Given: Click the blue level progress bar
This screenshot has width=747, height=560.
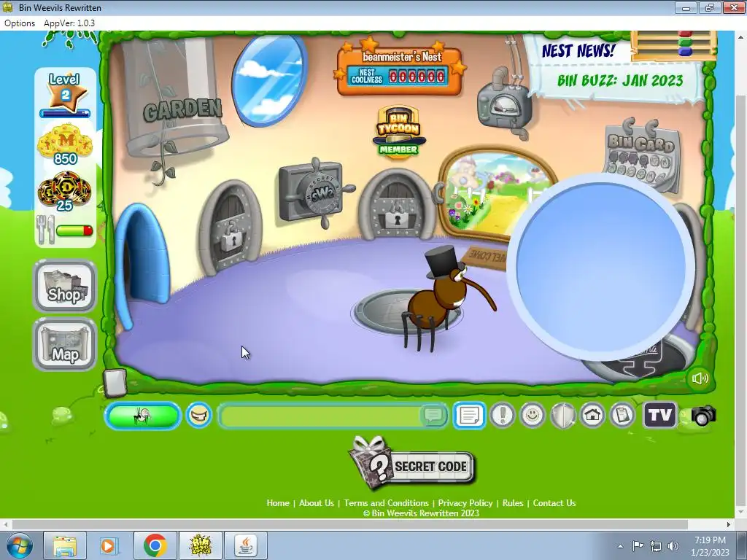Looking at the screenshot, I should point(65,113).
